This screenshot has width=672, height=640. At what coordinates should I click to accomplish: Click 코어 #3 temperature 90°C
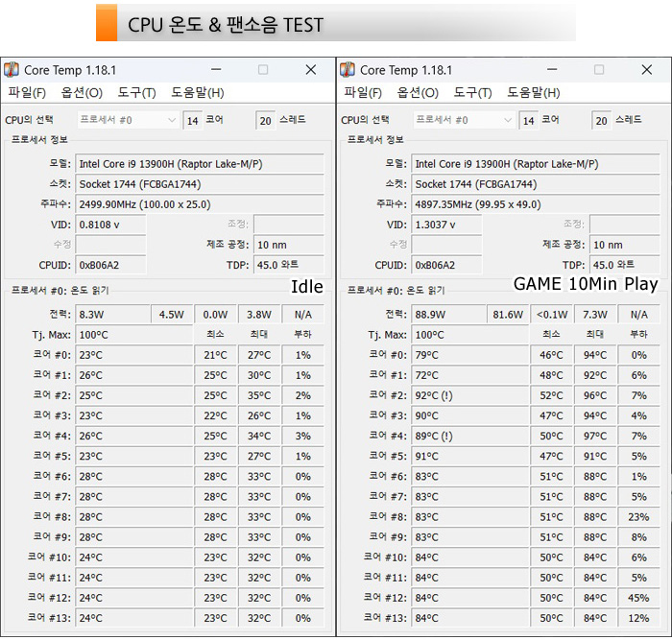point(470,416)
